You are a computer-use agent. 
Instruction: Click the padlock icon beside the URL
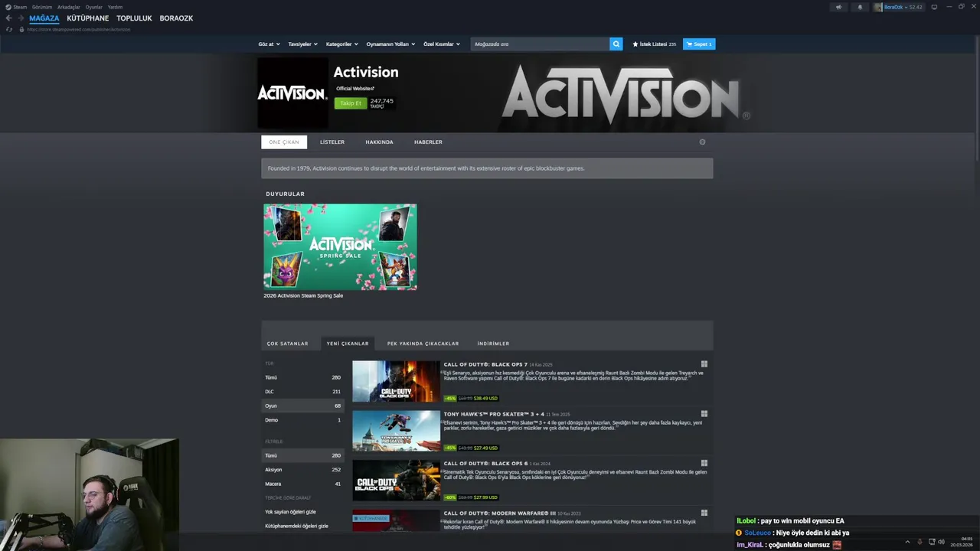click(21, 29)
